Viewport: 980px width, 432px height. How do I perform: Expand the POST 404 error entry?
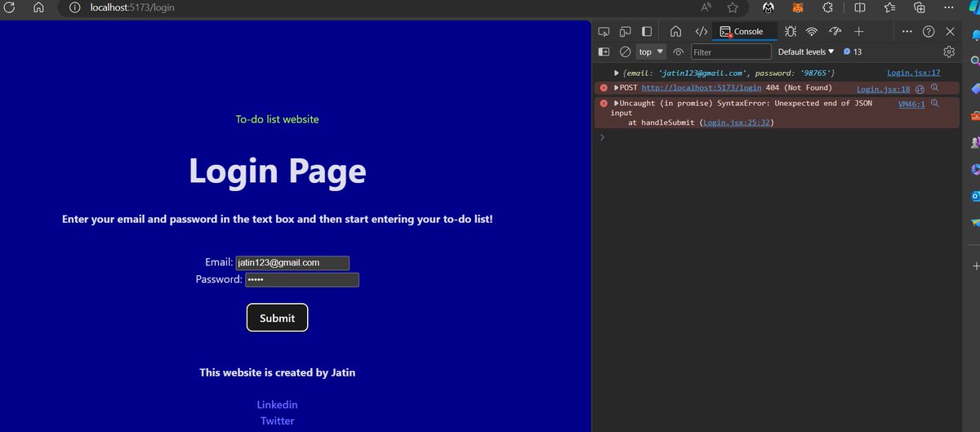[617, 87]
